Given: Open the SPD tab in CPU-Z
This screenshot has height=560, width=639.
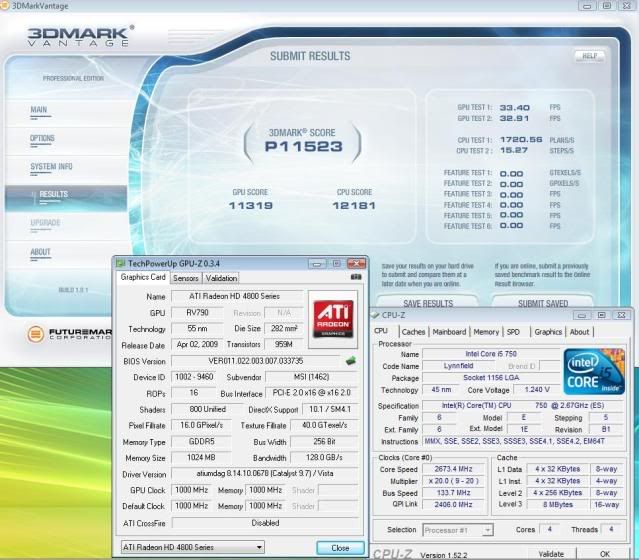Looking at the screenshot, I should (513, 332).
